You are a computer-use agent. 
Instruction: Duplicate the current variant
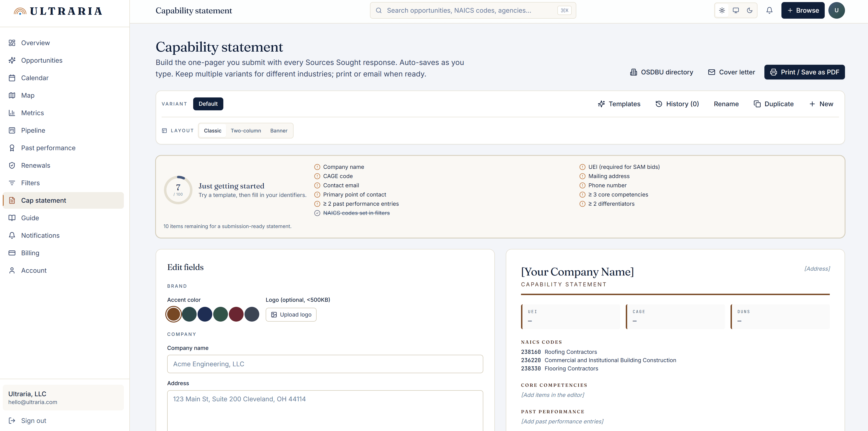(774, 104)
